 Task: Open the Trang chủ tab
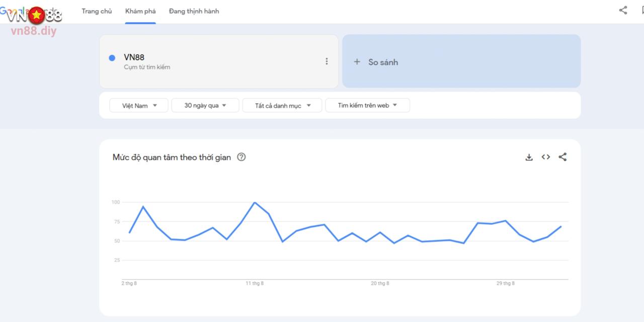click(x=97, y=11)
